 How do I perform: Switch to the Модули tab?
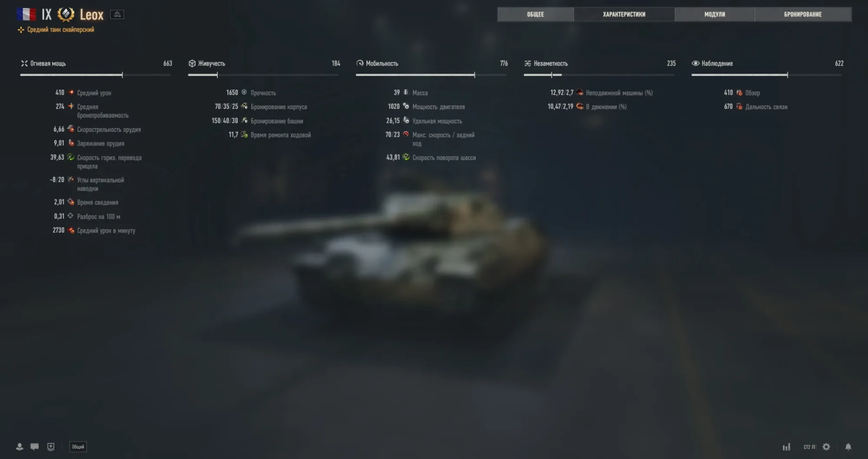click(714, 14)
